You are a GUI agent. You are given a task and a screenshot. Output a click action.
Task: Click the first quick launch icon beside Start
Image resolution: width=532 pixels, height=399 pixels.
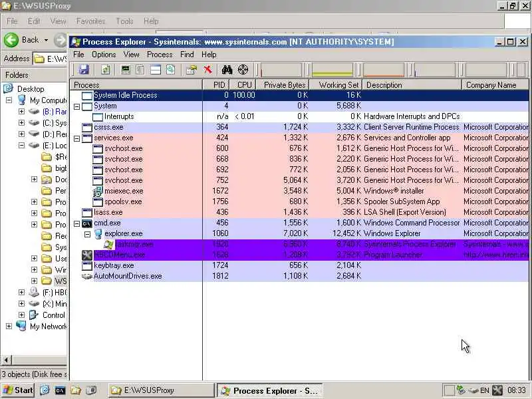tap(45, 390)
